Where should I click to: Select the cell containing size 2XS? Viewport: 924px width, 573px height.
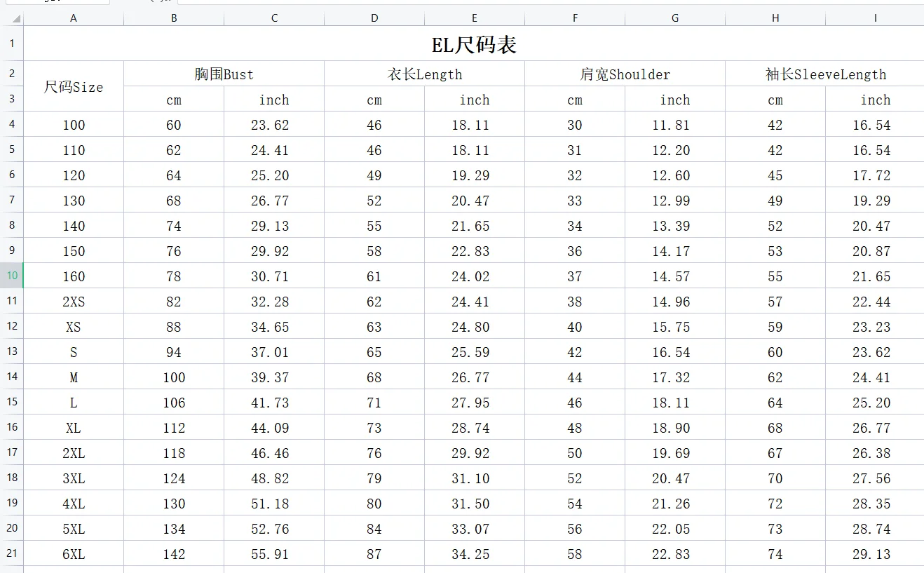(73, 301)
